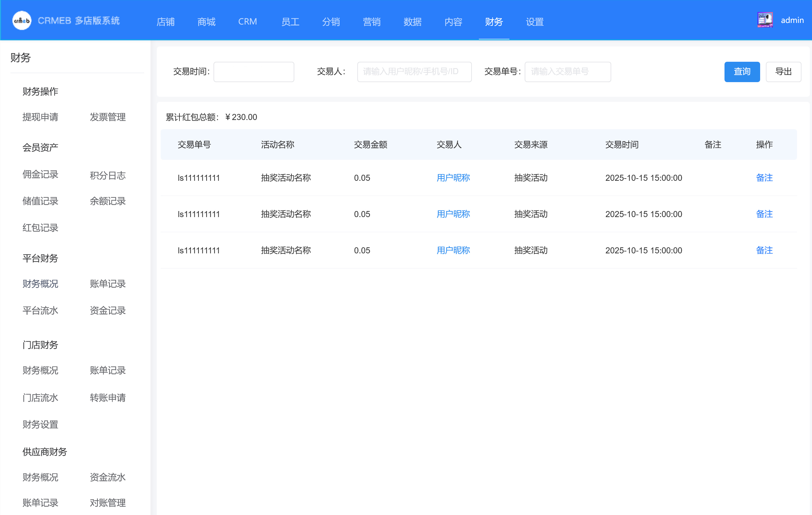Click the admin avatar image

pos(765,20)
